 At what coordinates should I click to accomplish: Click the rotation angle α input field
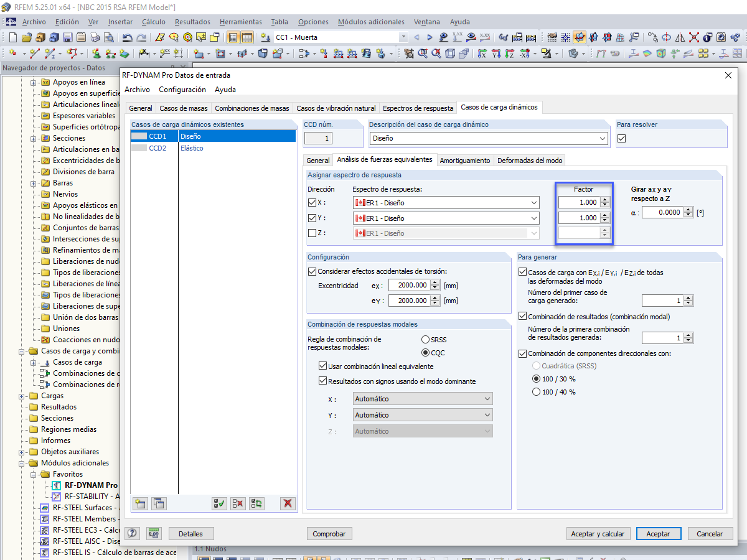[663, 212]
